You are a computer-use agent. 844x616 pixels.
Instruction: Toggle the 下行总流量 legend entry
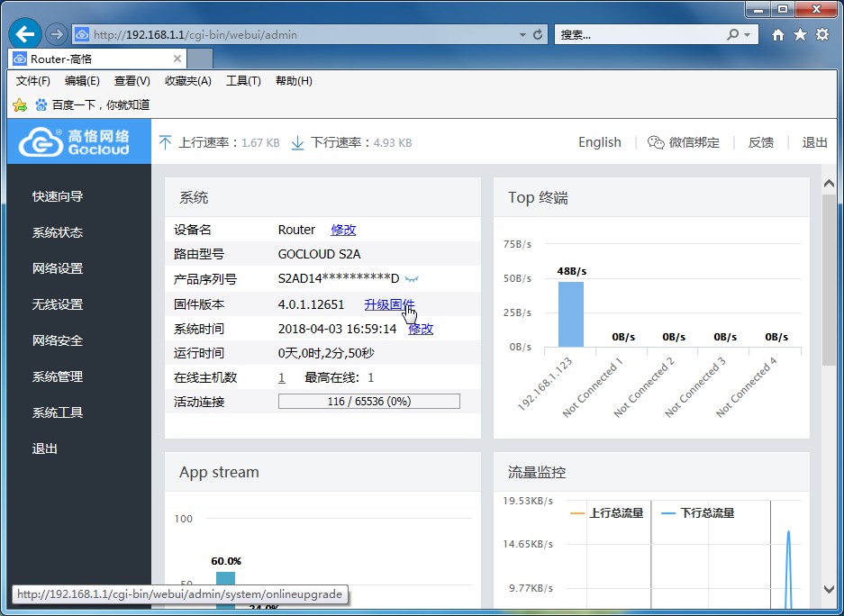tap(697, 512)
